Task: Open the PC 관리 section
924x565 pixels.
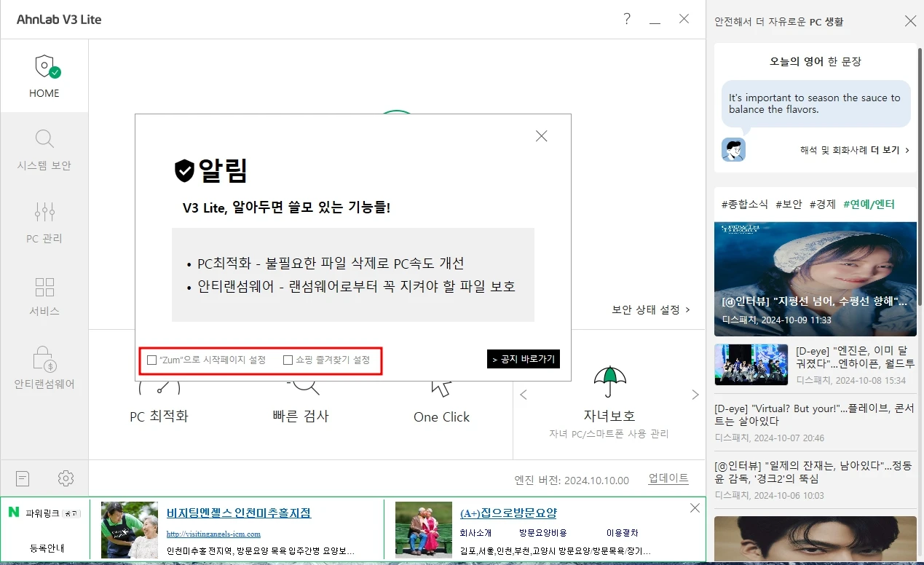Action: 44,221
